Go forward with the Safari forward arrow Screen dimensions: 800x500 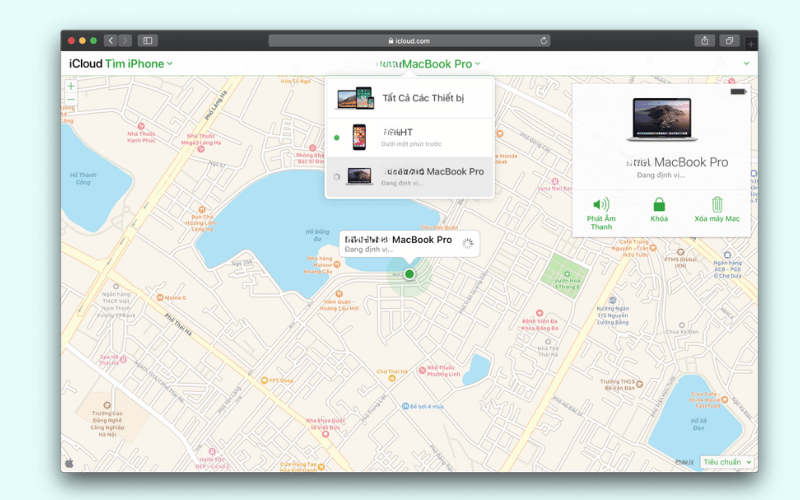[x=125, y=41]
